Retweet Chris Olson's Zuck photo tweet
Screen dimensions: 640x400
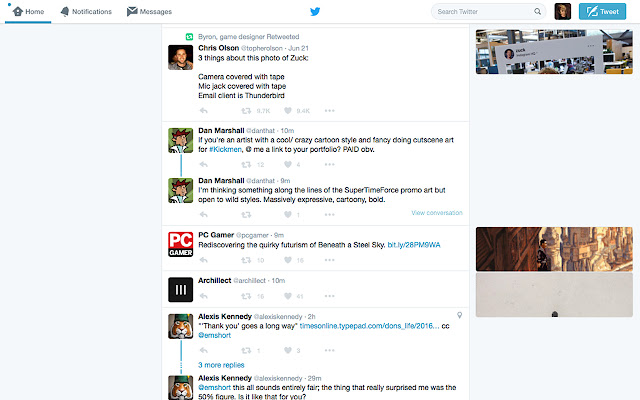[x=246, y=111]
